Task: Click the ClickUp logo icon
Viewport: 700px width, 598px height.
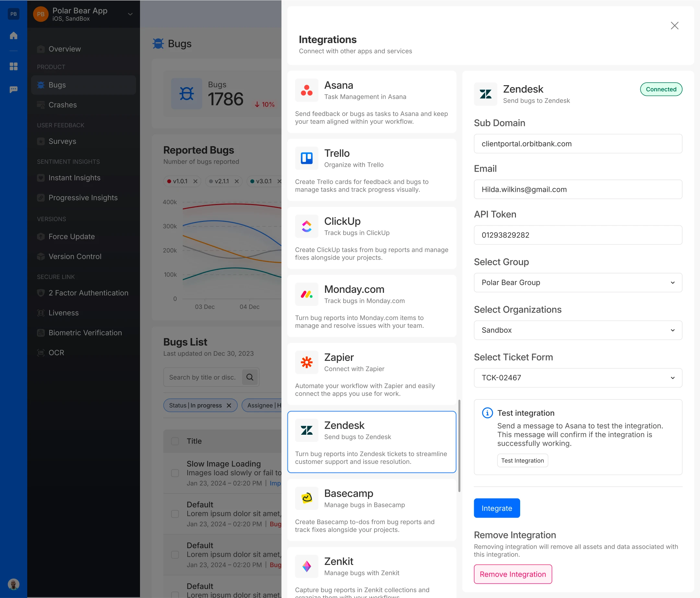Action: (x=307, y=226)
